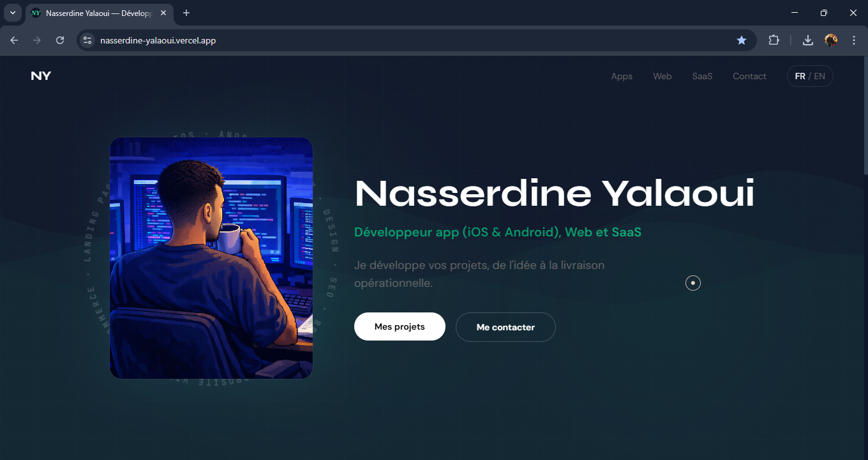Viewport: 868px width, 460px height.
Task: Click the developer pixel-art portrait image
Action: pyautogui.click(x=211, y=258)
